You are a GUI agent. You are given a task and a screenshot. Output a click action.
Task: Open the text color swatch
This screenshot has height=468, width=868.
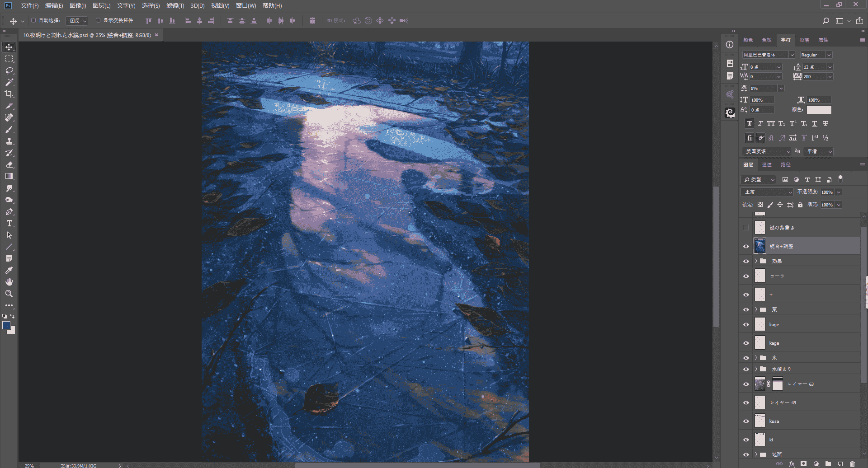(x=819, y=110)
